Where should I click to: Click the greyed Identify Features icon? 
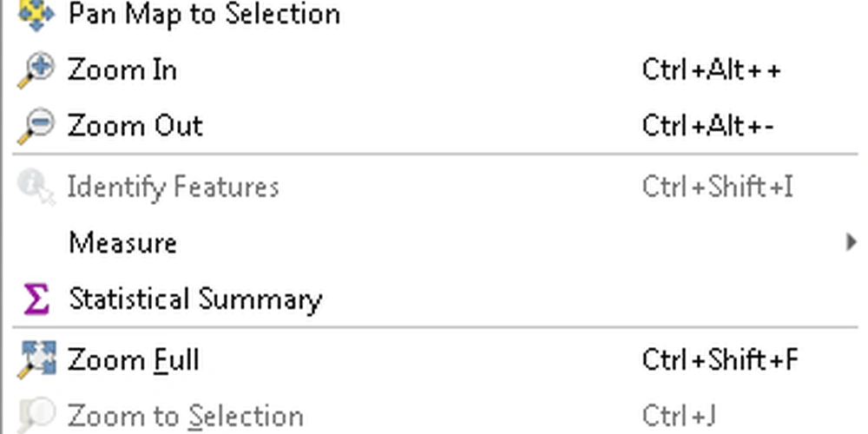[36, 187]
